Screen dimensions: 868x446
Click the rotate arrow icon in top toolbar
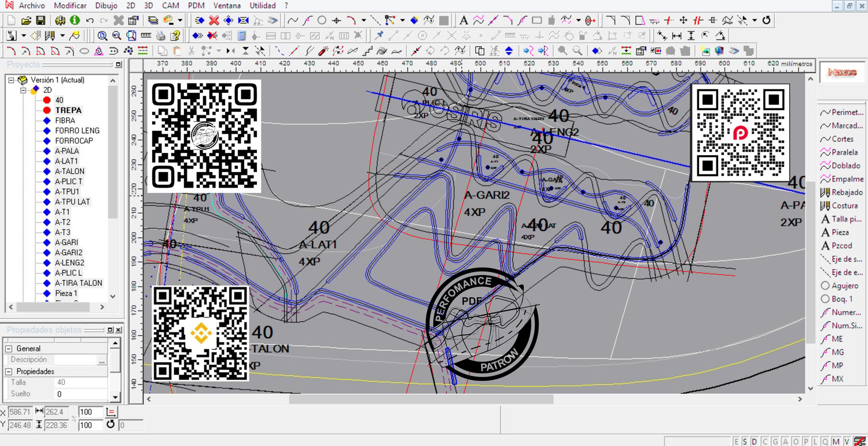pos(767,20)
